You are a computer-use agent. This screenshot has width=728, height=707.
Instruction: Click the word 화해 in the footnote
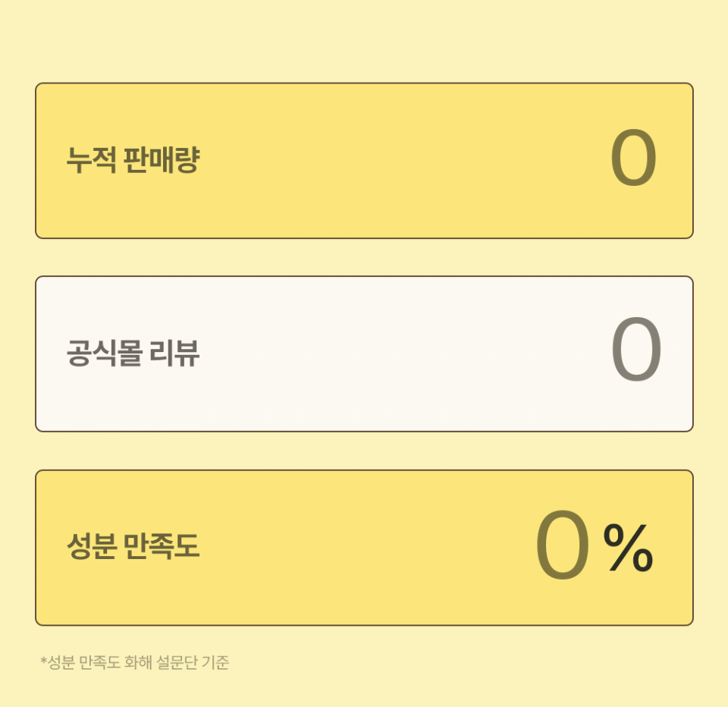tap(137, 662)
